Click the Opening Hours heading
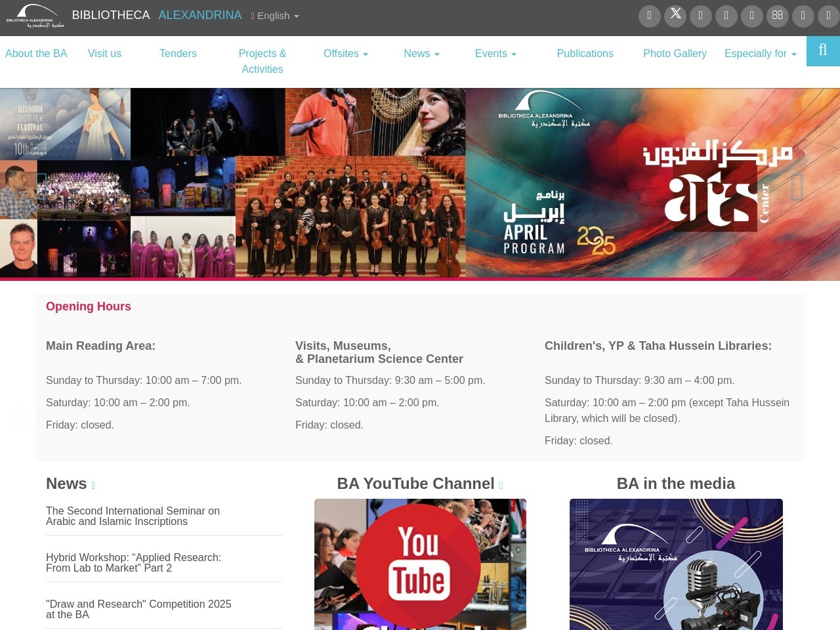This screenshot has height=630, width=840. [x=89, y=306]
